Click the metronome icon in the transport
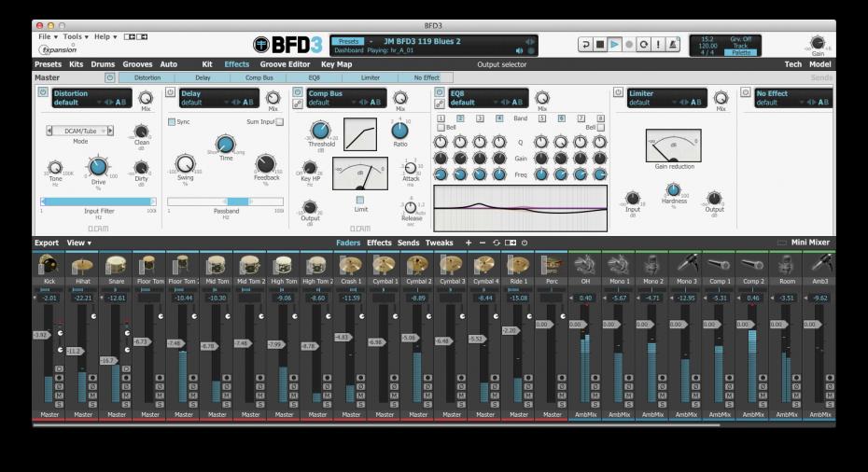This screenshot has height=472, width=868. coord(674,45)
